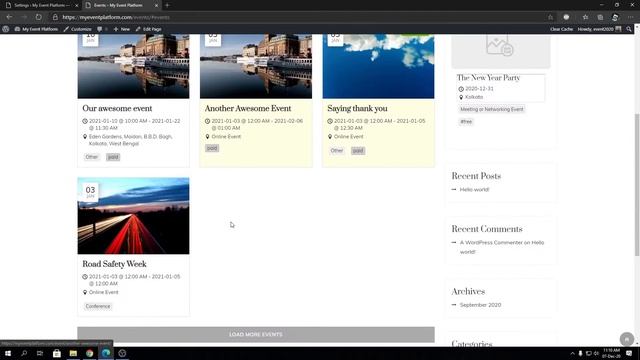The width and height of the screenshot is (640, 360).
Task: Open Hello world! recent post link
Action: (474, 189)
